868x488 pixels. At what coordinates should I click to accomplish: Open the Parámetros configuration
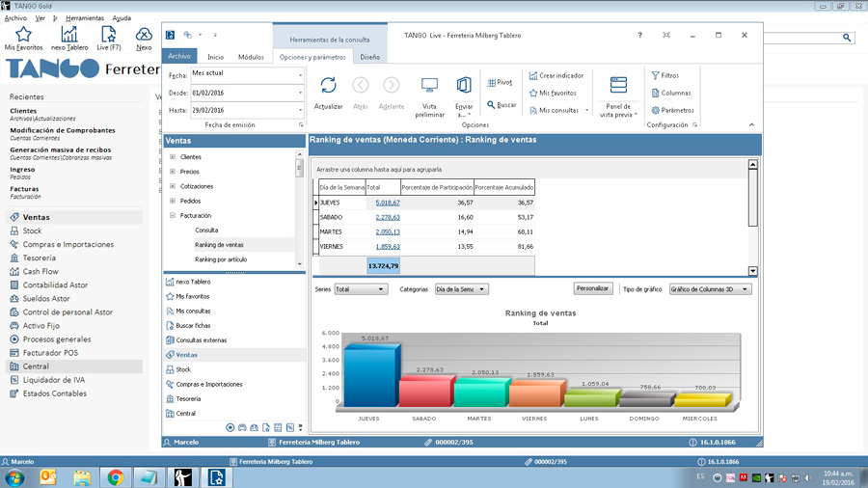pyautogui.click(x=672, y=110)
